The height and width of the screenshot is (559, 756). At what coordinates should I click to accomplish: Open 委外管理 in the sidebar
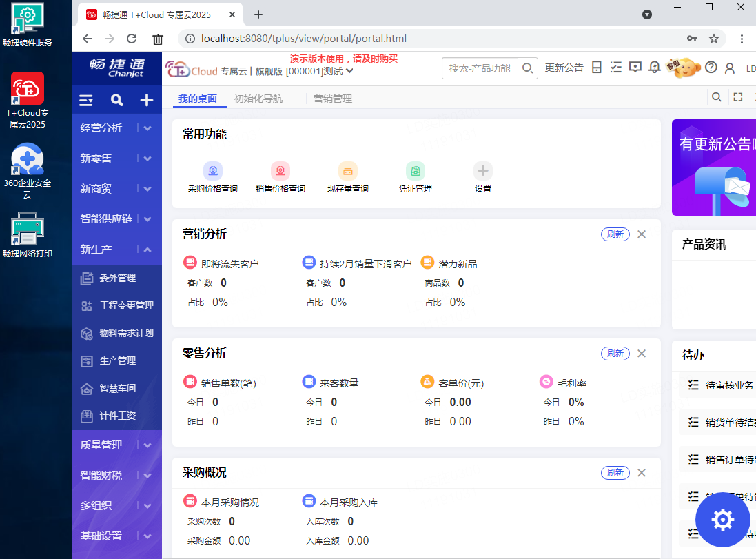point(117,278)
